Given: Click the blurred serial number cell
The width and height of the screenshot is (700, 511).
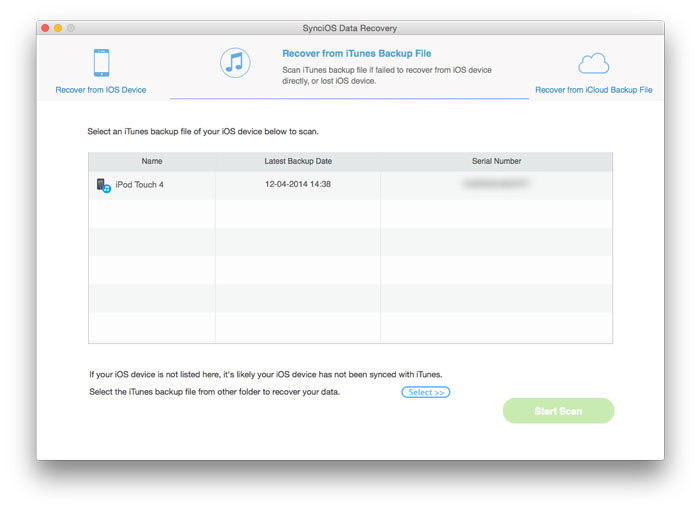Looking at the screenshot, I should [x=496, y=183].
